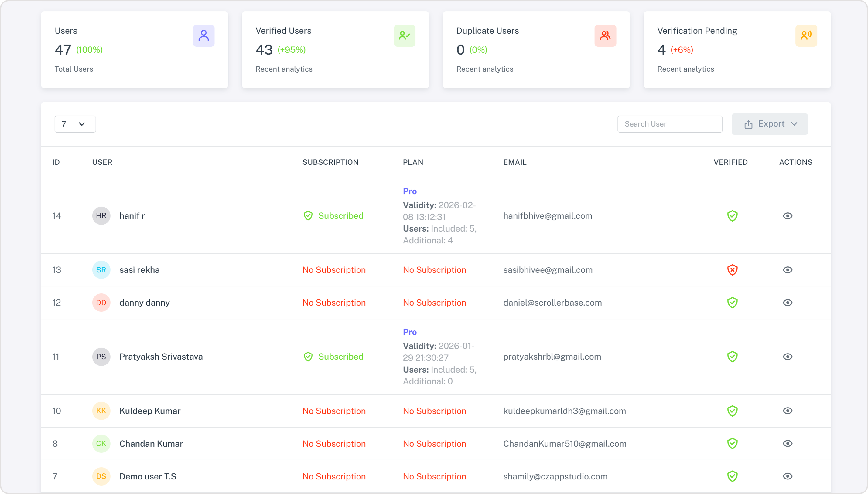Click Demo user T.S verified shield icon

coord(732,476)
